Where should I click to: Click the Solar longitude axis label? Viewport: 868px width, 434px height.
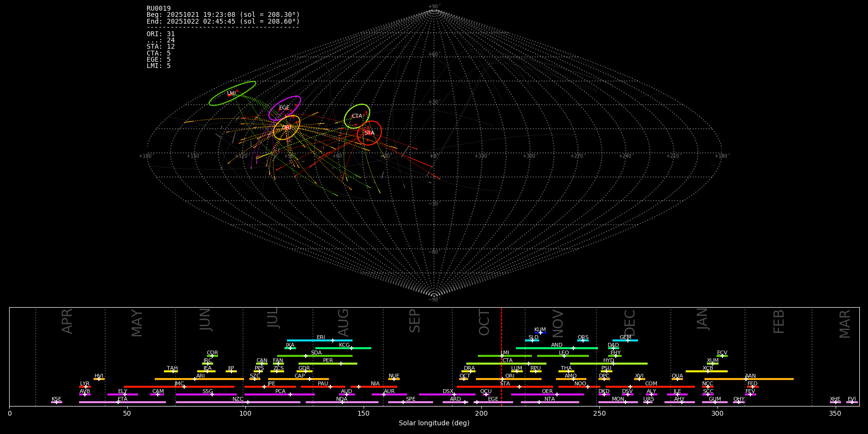click(x=434, y=423)
